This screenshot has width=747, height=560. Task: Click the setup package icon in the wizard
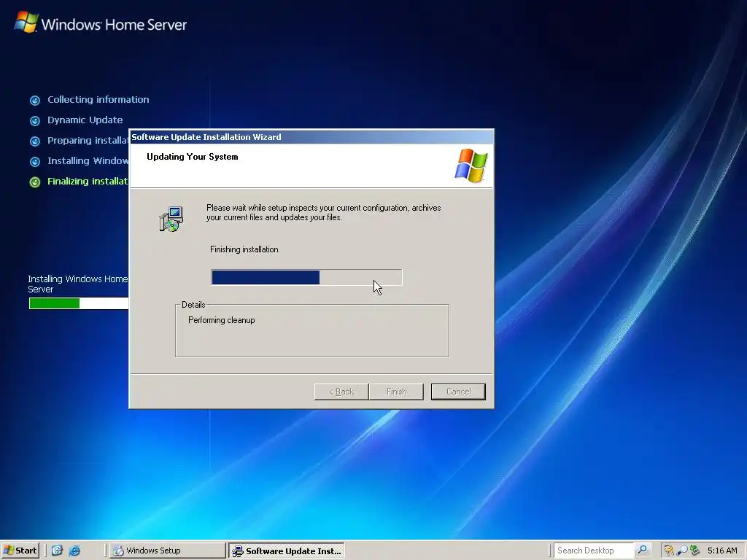click(x=171, y=219)
